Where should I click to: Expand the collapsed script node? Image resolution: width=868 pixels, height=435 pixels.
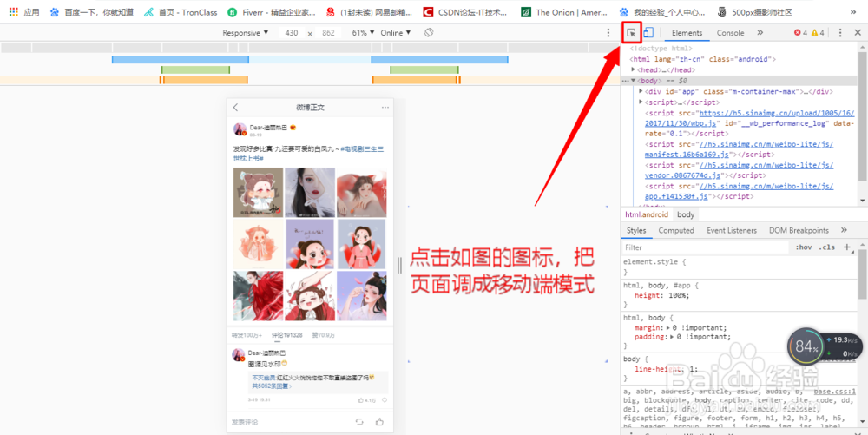641,102
